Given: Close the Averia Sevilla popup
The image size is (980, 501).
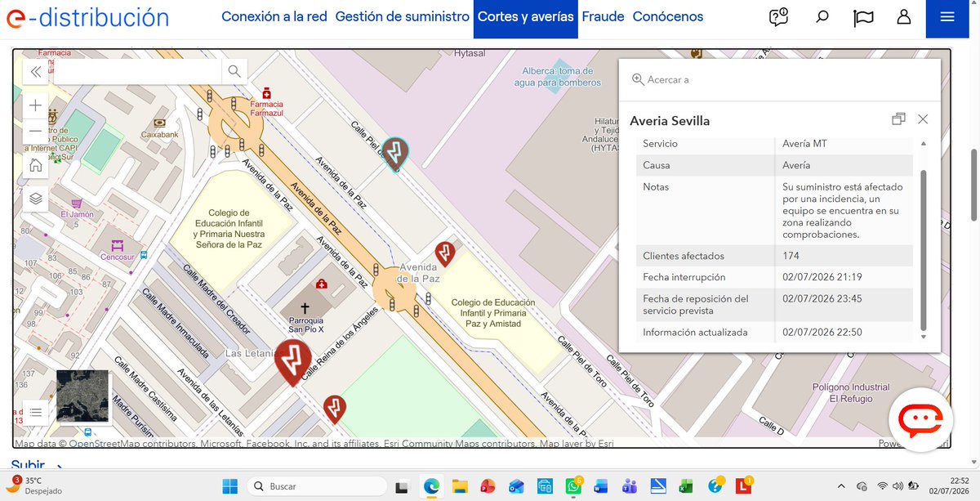Looking at the screenshot, I should coord(923,119).
